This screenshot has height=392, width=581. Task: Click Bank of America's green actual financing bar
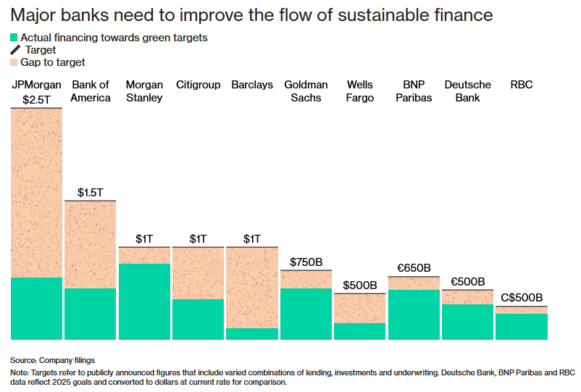[x=91, y=314]
